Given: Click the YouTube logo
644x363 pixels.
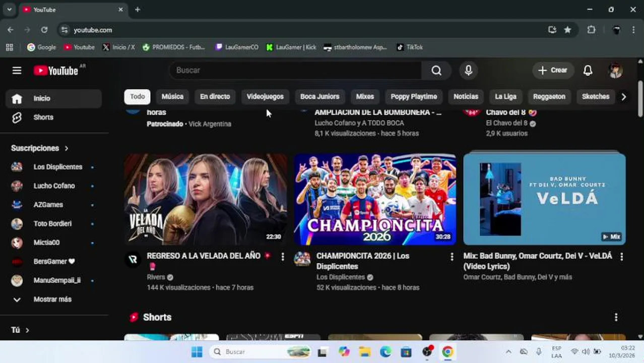Looking at the screenshot, I should click(56, 71).
